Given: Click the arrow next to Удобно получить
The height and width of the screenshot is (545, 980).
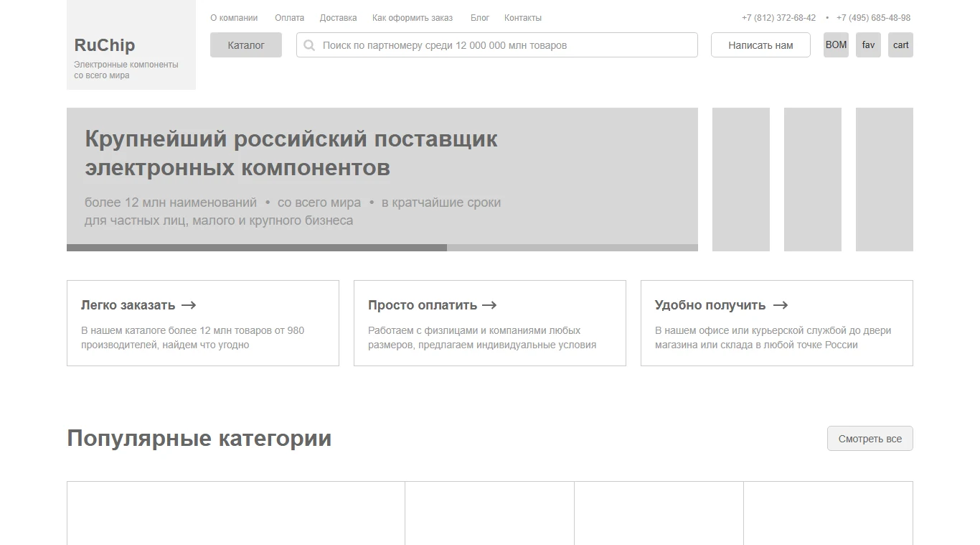Looking at the screenshot, I should click(781, 305).
